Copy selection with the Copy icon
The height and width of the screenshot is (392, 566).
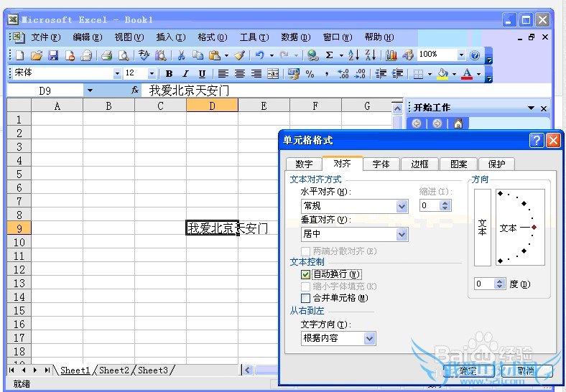(198, 55)
